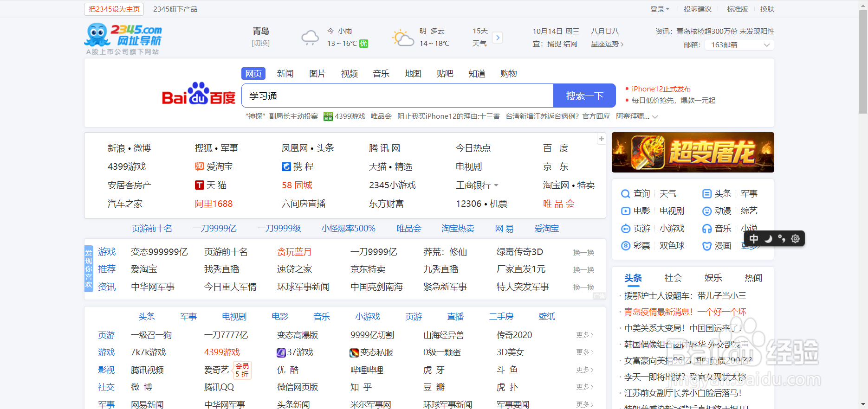868x409 pixels.
Task: Open the 163邮箱 mailbox dropdown
Action: coord(739,45)
